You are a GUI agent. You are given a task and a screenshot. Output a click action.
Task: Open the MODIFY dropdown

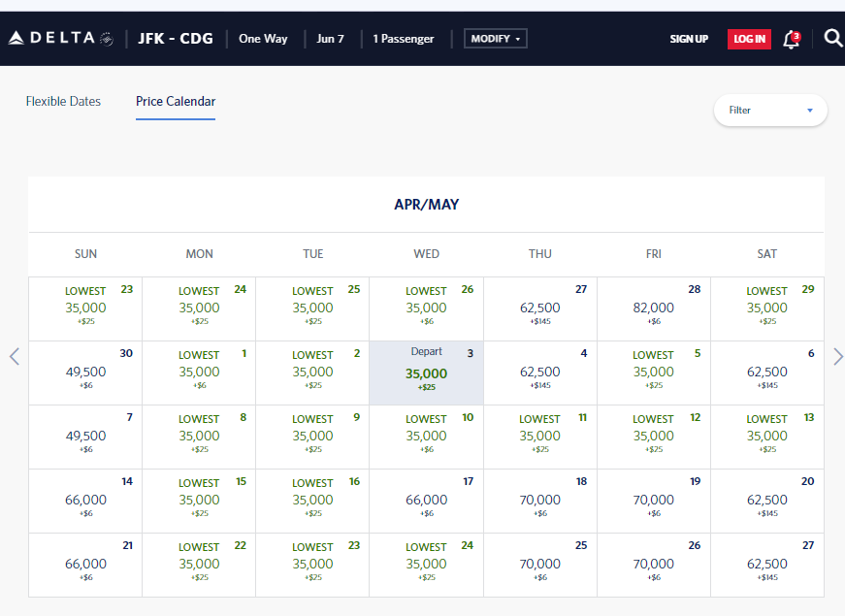(x=495, y=39)
